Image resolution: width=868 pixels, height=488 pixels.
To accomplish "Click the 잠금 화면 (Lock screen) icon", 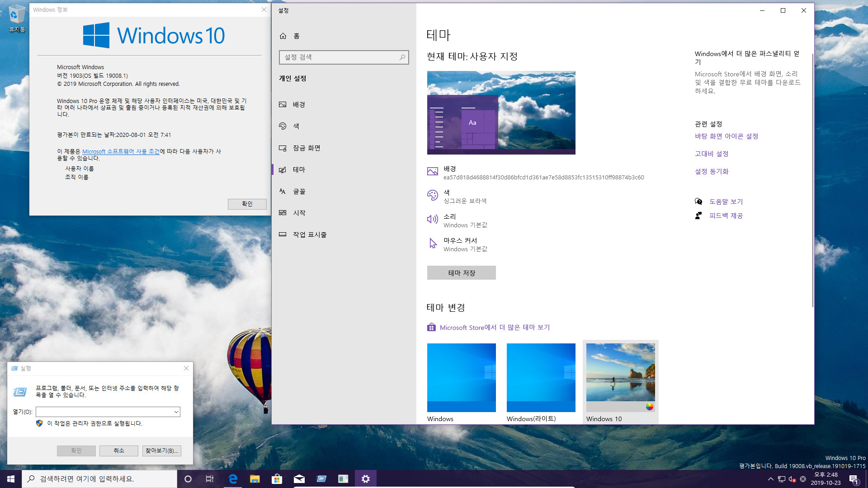I will coord(283,148).
